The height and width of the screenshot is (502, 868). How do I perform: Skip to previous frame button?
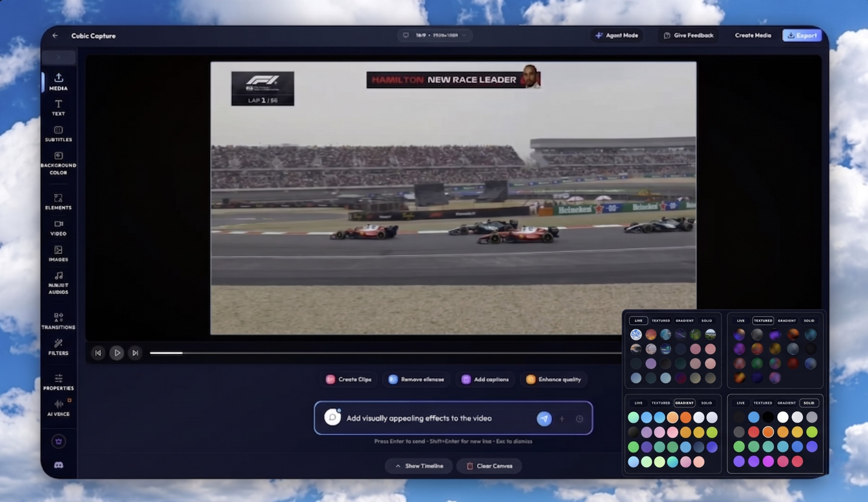(98, 353)
